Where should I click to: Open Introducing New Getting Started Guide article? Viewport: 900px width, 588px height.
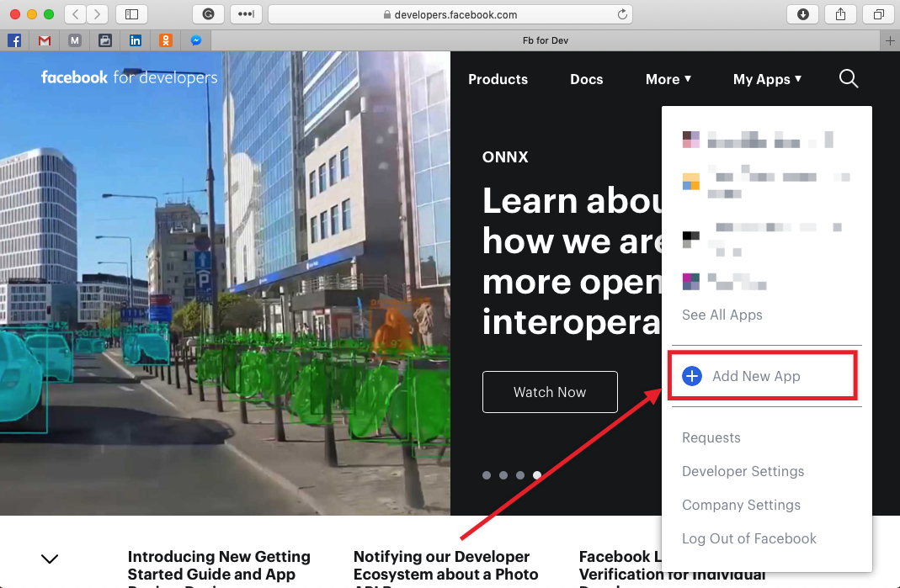[x=219, y=568]
